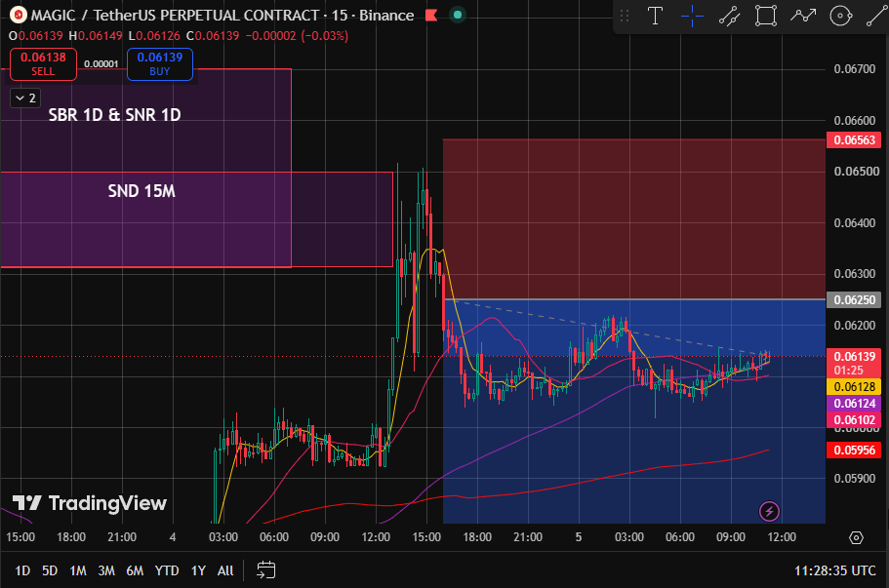Select the rectangle shape tool
This screenshot has height=588, width=889.
coord(766,16)
